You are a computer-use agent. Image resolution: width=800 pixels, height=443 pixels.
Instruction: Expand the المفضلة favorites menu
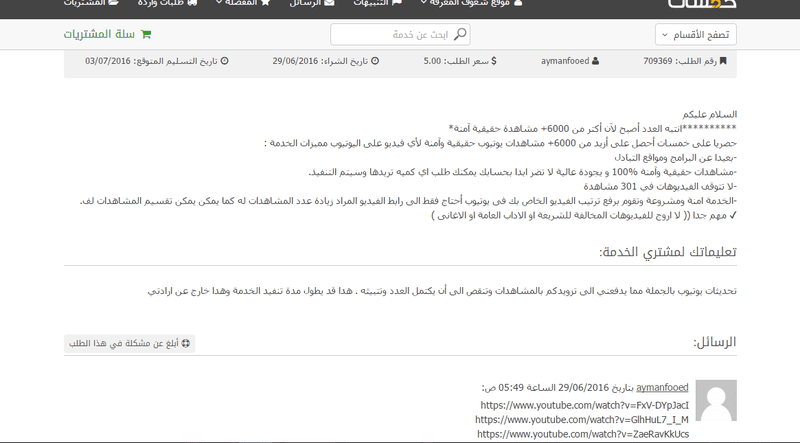(242, 3)
